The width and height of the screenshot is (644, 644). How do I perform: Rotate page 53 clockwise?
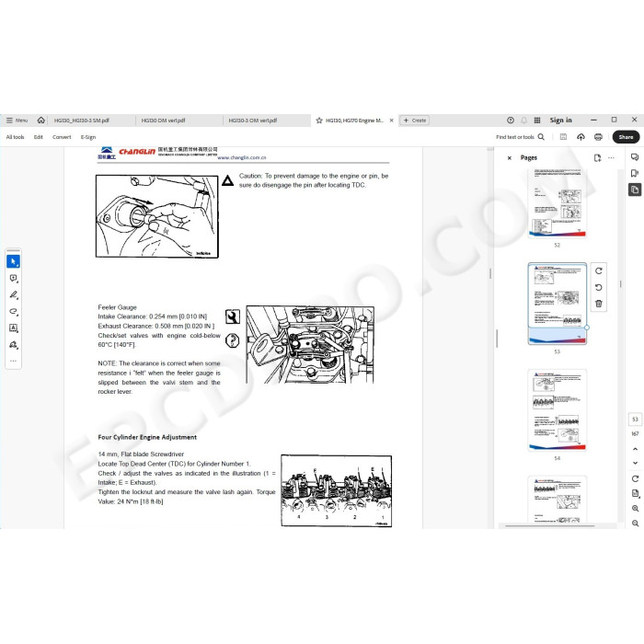pyautogui.click(x=599, y=271)
